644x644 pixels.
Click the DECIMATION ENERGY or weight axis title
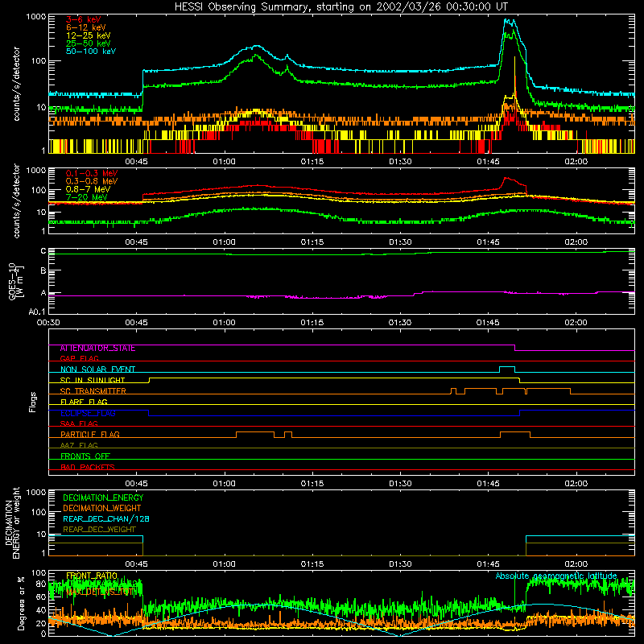point(12,523)
